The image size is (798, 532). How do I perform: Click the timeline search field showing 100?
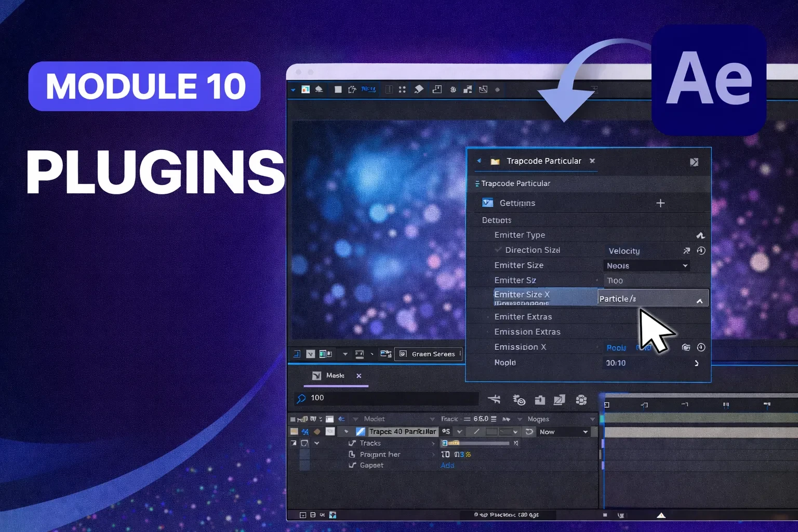click(386, 398)
